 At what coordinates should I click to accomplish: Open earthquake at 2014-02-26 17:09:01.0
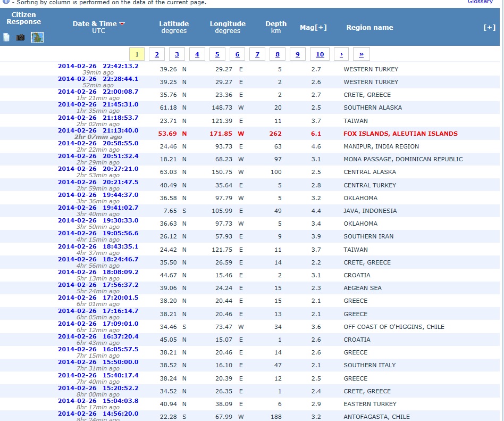tap(98, 324)
